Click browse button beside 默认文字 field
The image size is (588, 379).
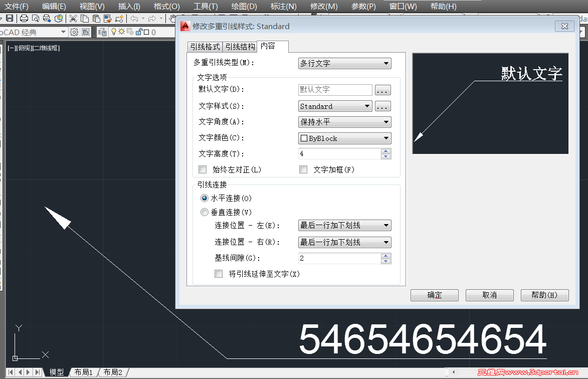pos(382,90)
